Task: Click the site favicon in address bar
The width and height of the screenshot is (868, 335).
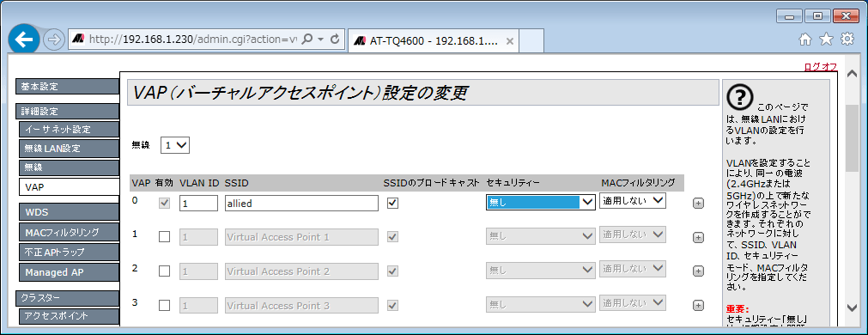Action: point(79,40)
